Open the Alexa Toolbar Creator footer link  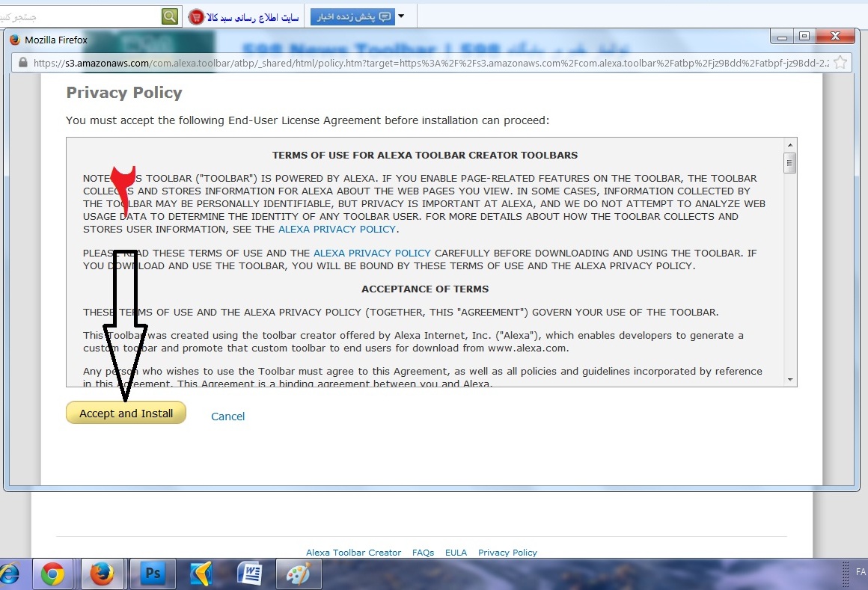353,553
